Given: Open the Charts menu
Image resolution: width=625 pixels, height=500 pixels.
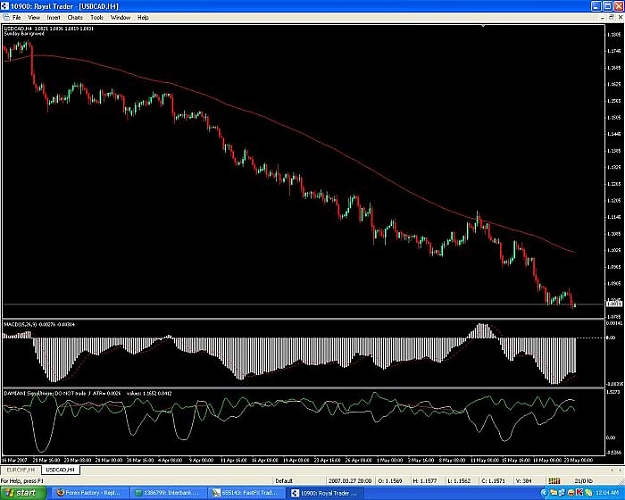Looking at the screenshot, I should [75, 18].
